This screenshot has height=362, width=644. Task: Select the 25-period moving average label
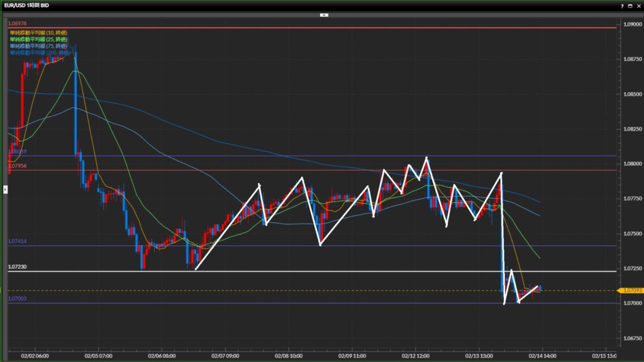coord(38,39)
